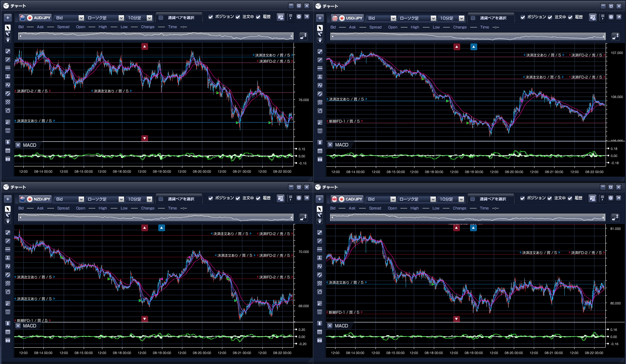Click 新規IFD-1 / 買 / 5 order line in USD/JPY
Screen dimensions: 626x364
pyautogui.click(x=344, y=121)
